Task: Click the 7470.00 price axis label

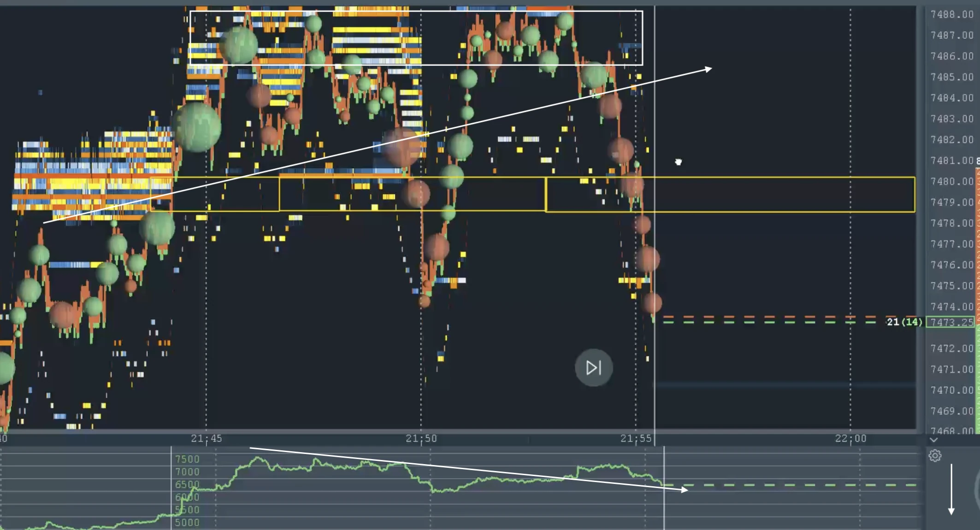Action: (952, 390)
